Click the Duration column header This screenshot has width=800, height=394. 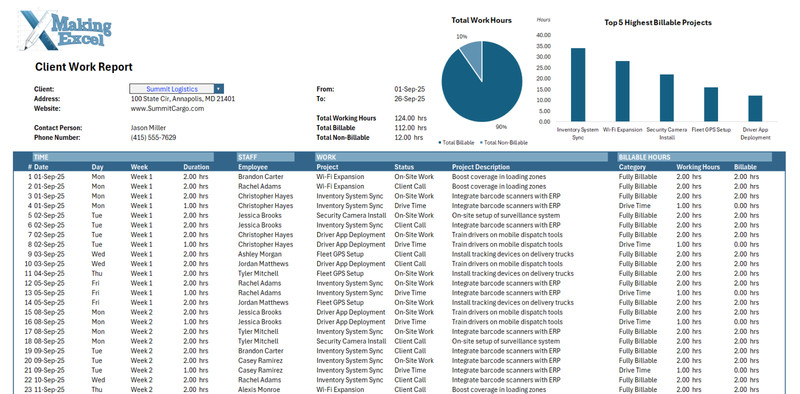tap(196, 167)
